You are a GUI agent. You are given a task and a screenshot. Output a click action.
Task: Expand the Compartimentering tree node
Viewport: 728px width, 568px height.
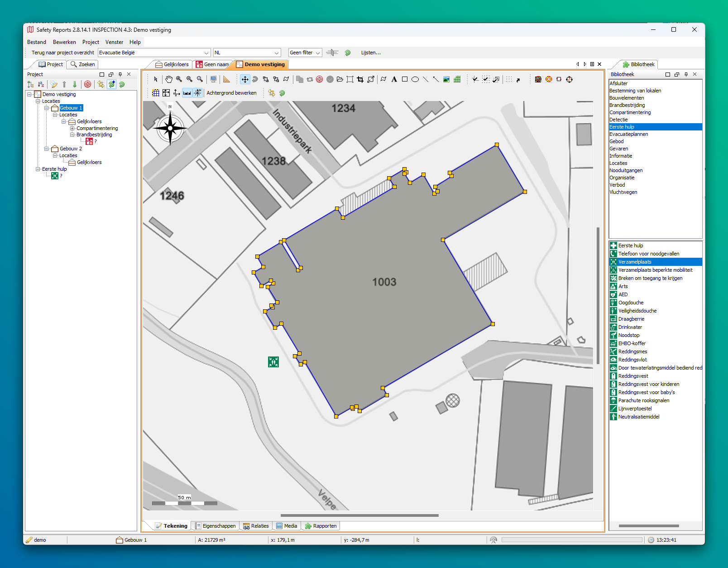(x=72, y=128)
